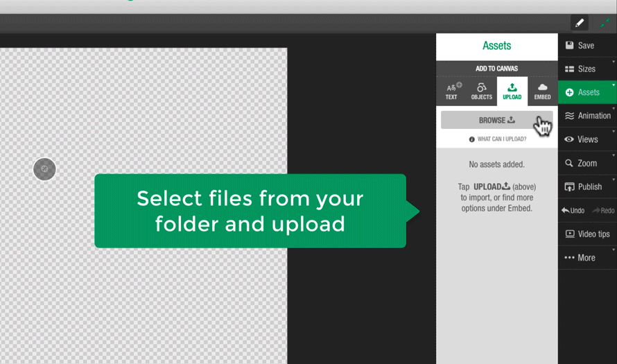The width and height of the screenshot is (617, 364).
Task: Click the 'No assets added.' text
Action: [496, 164]
